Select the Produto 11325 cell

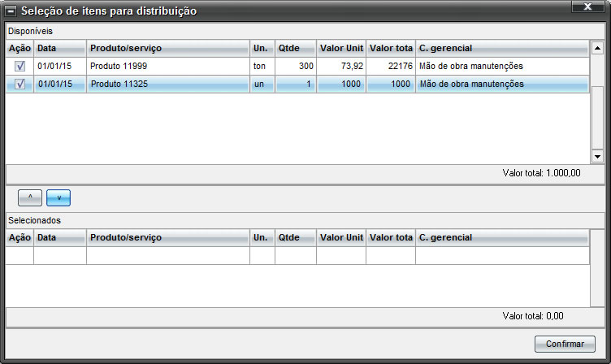pos(168,84)
